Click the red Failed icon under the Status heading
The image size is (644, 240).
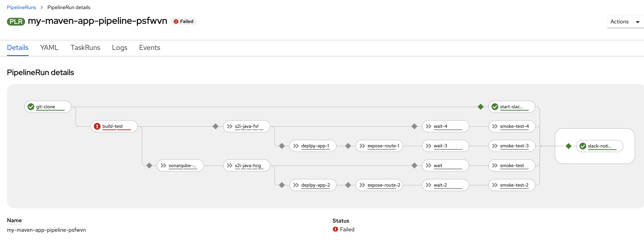(335, 229)
